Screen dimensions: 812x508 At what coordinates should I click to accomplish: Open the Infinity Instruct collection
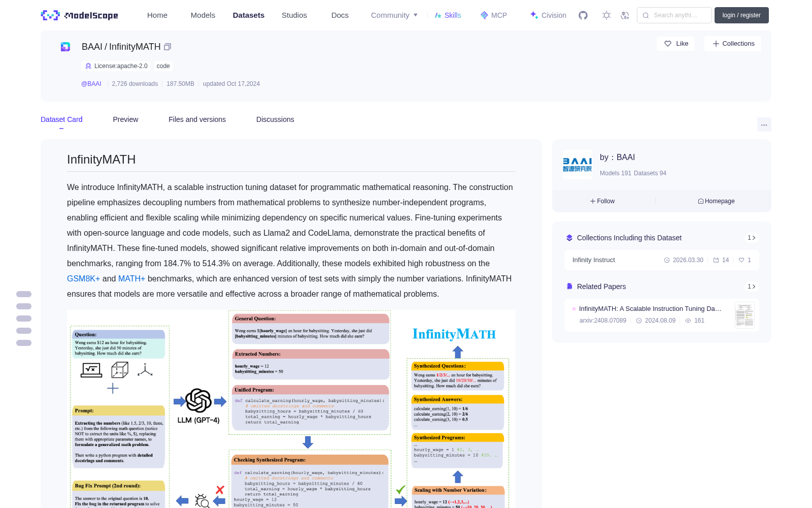(x=662, y=260)
